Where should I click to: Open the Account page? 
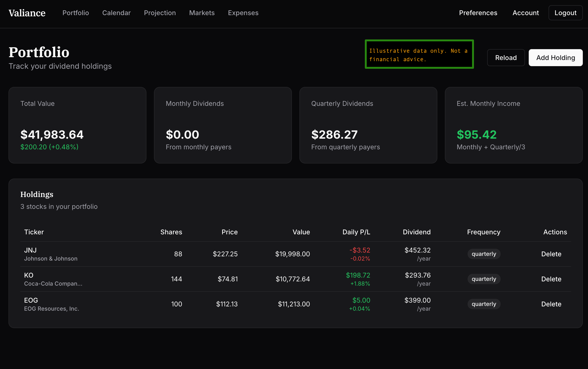click(525, 13)
